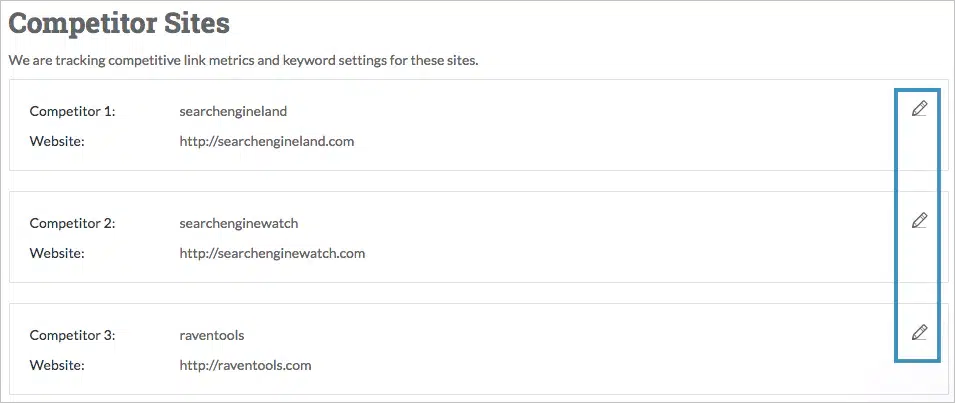
Task: Click the Website label under Competitor 1
Action: click(57, 142)
